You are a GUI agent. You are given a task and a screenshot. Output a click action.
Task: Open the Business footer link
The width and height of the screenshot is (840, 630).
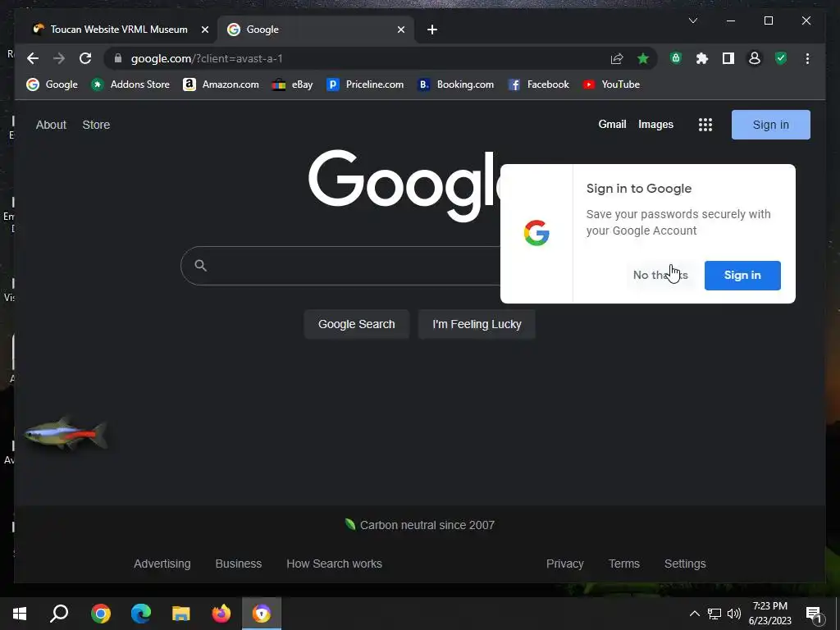click(239, 564)
